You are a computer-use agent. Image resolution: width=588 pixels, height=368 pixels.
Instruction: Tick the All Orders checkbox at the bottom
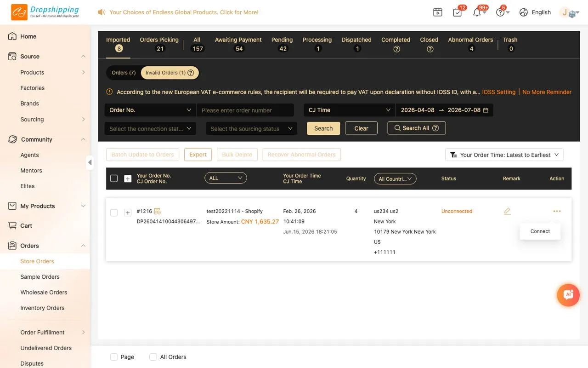click(153, 357)
